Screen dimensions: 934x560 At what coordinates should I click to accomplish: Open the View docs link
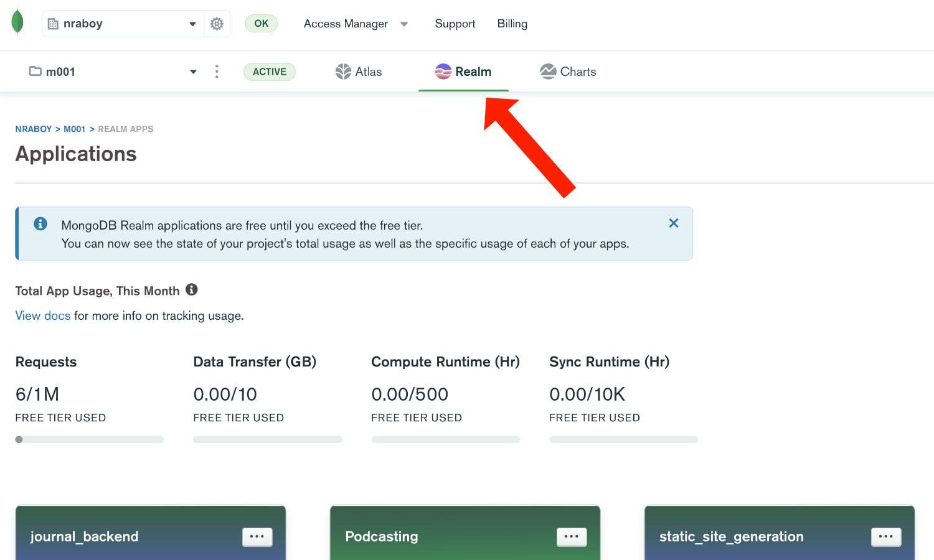pos(43,315)
